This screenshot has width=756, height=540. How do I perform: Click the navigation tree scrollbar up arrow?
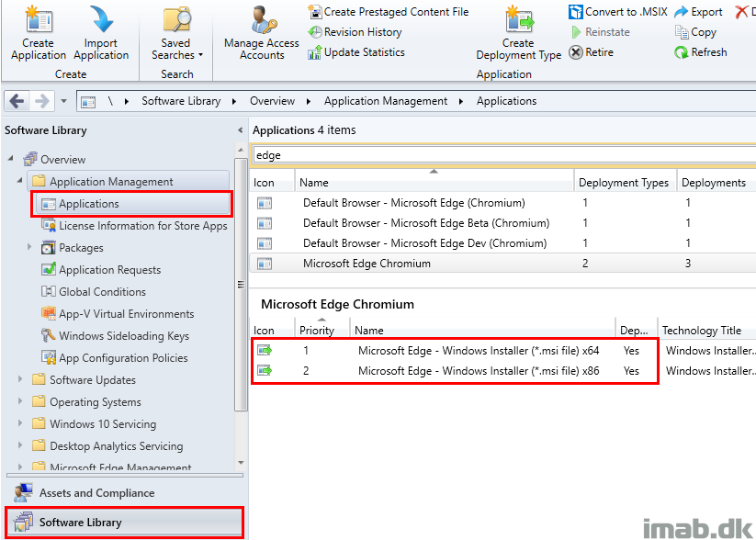coord(241,148)
